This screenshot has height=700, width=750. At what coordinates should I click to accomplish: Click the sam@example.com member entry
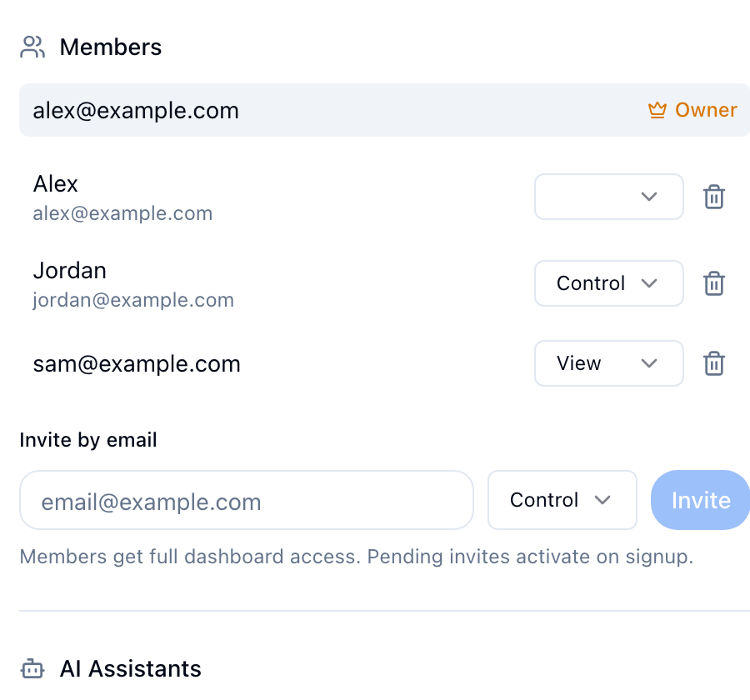[137, 364]
